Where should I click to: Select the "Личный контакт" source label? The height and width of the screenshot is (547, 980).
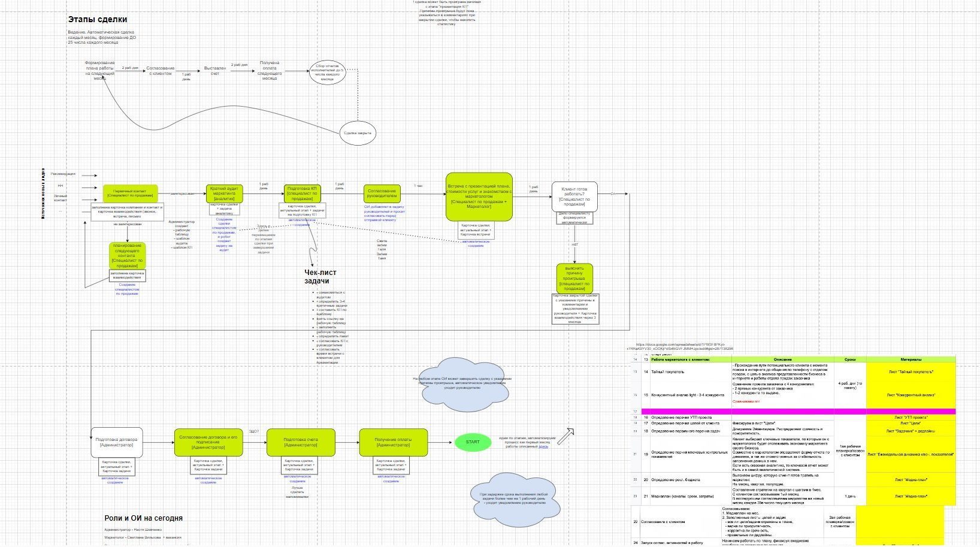[x=61, y=198]
